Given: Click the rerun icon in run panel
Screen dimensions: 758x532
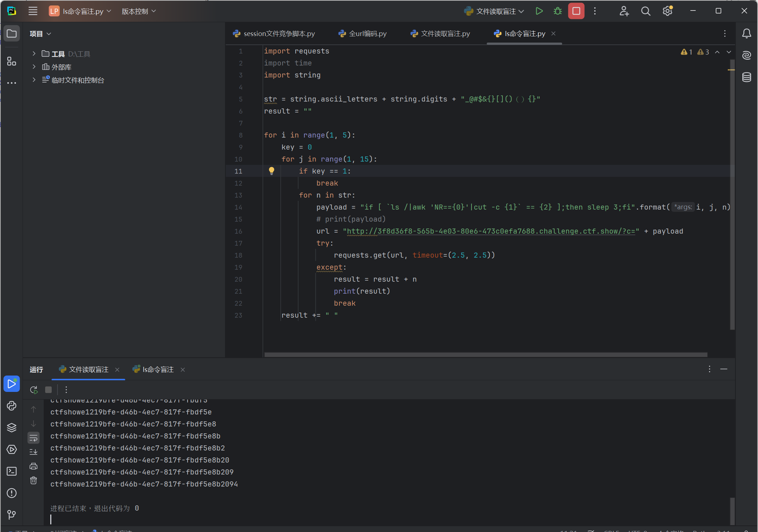Looking at the screenshot, I should pos(34,390).
